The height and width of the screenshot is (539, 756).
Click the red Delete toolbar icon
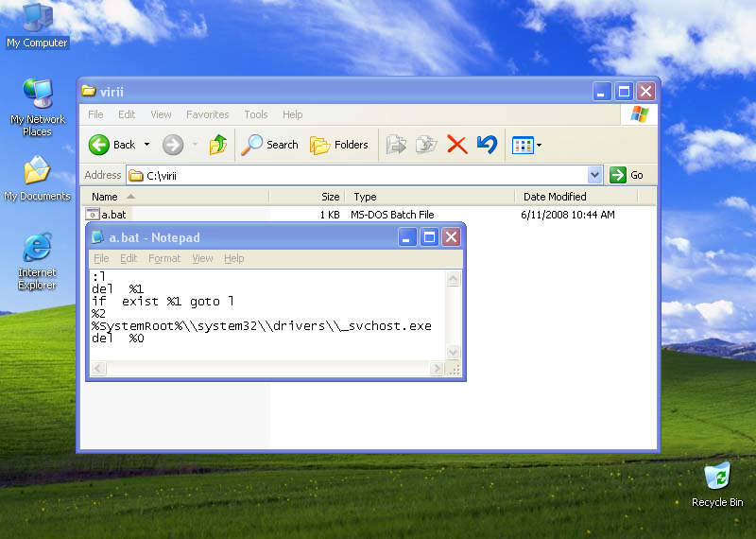point(457,145)
